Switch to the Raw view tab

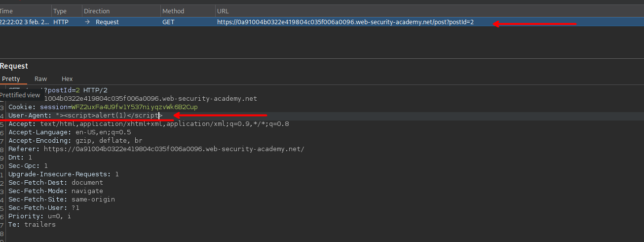40,79
